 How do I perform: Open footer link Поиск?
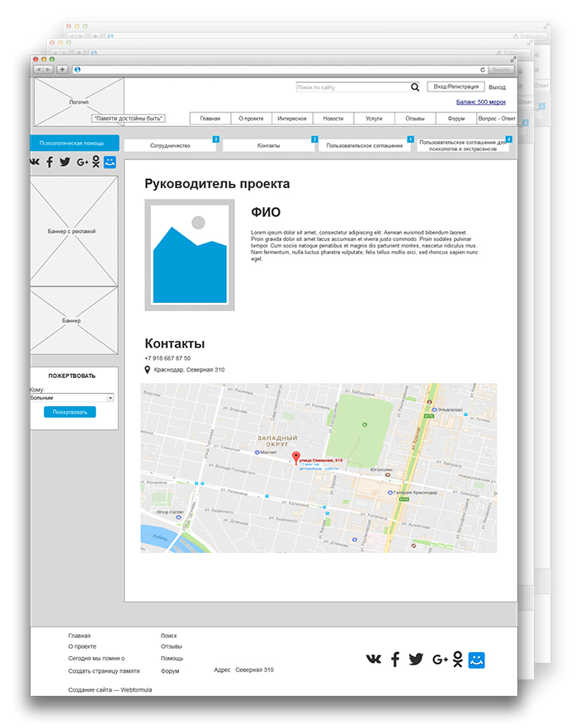coord(169,636)
